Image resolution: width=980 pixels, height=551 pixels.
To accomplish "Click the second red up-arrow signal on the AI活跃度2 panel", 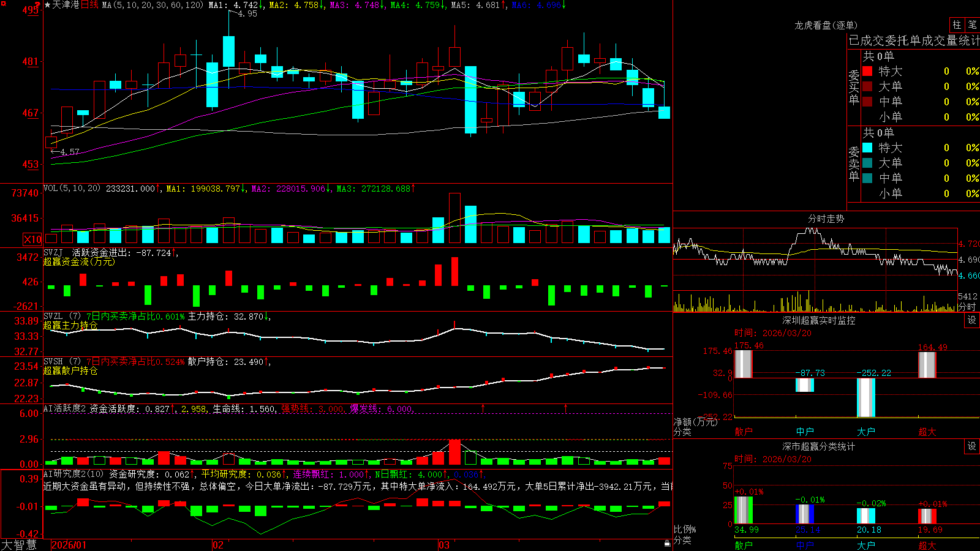I will click(565, 408).
